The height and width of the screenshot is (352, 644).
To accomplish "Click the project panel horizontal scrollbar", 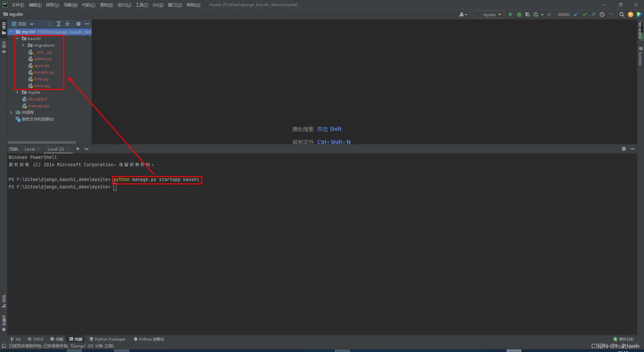I will [42, 142].
